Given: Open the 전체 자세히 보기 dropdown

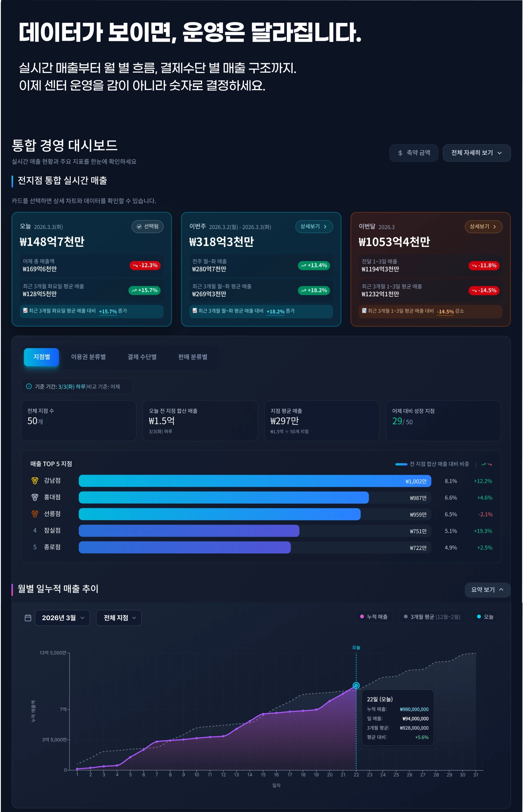Looking at the screenshot, I should [x=476, y=153].
